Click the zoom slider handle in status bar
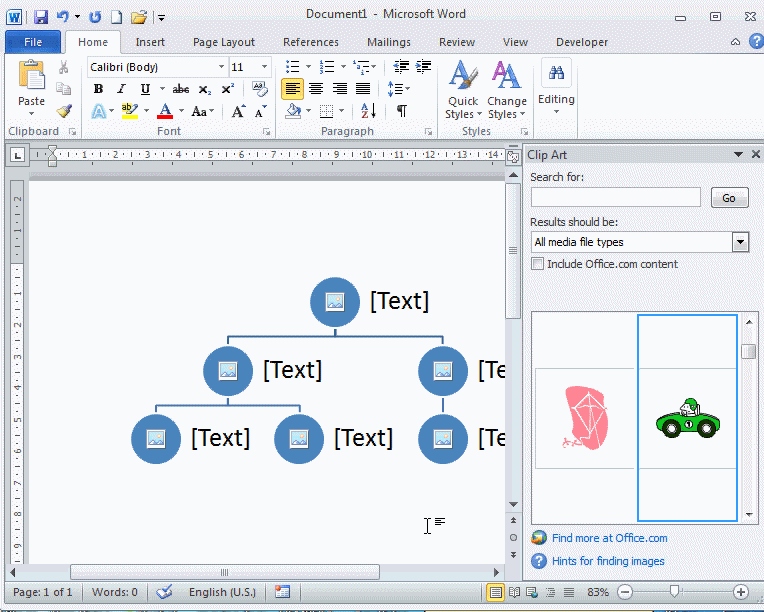 point(673,592)
